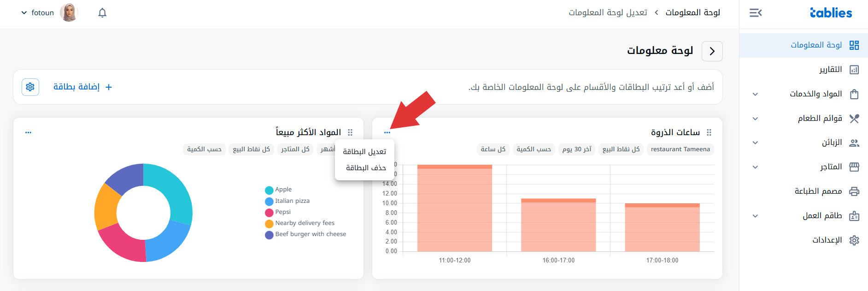
Task: Open fotoun account dropdown chevron
Action: click(24, 13)
